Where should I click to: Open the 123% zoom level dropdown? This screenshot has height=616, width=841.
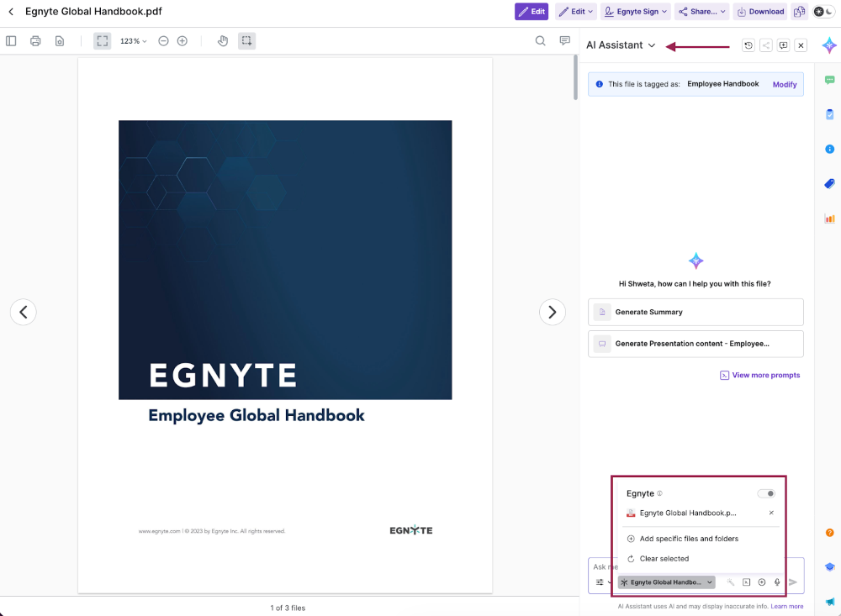tap(133, 41)
